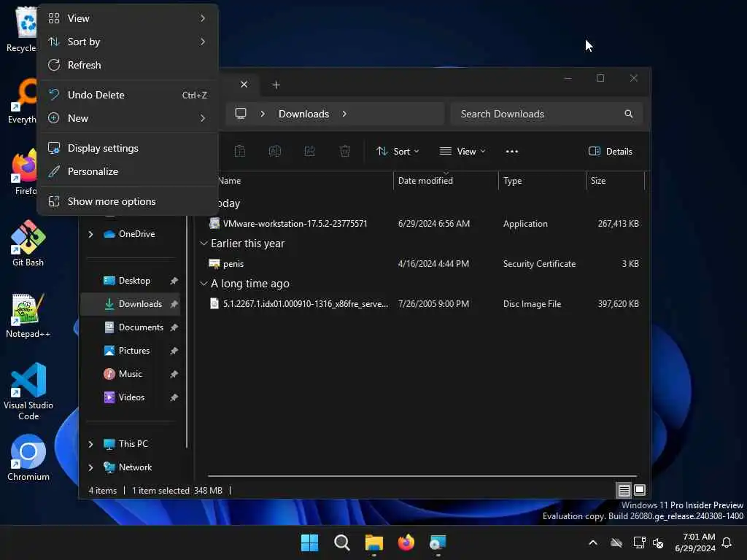Expand chevron before Downloads in address bar

click(263, 114)
